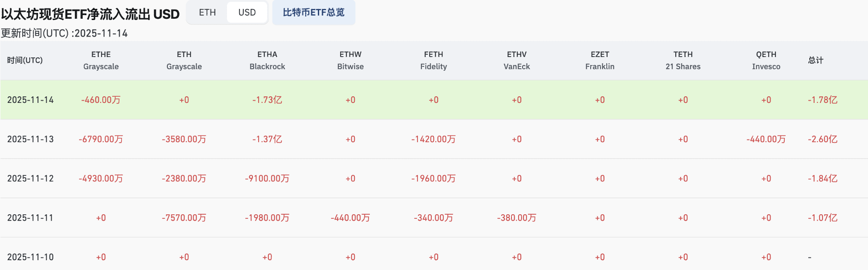The width and height of the screenshot is (868, 270).
Task: Click the update time 2025-11-14 text
Action: click(x=64, y=33)
